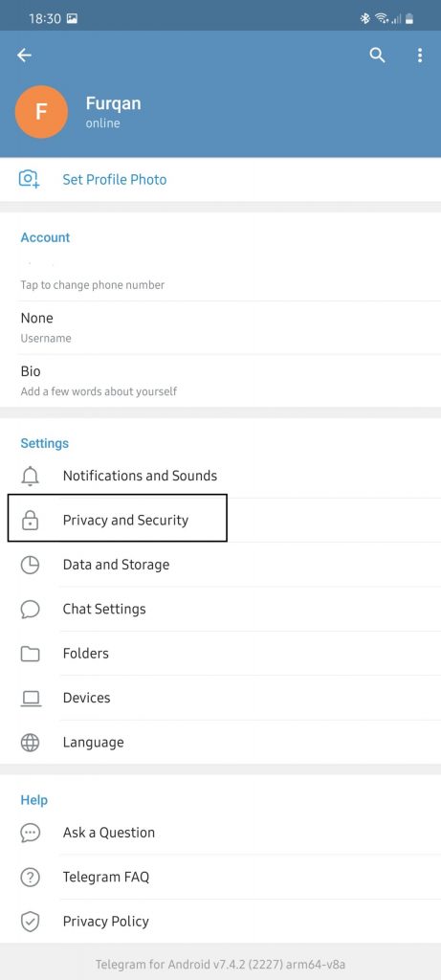Tap the orange F profile avatar
Screen dimensions: 441x980
click(41, 112)
